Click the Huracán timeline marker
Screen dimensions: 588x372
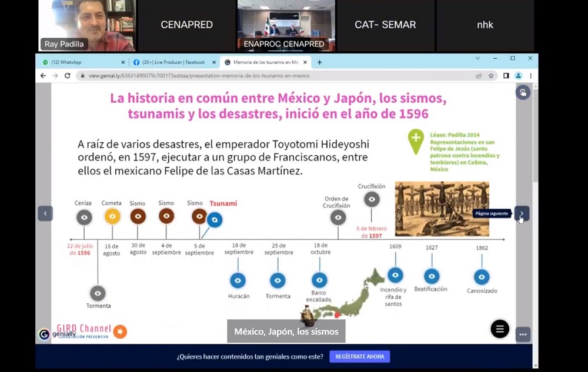pyautogui.click(x=238, y=280)
